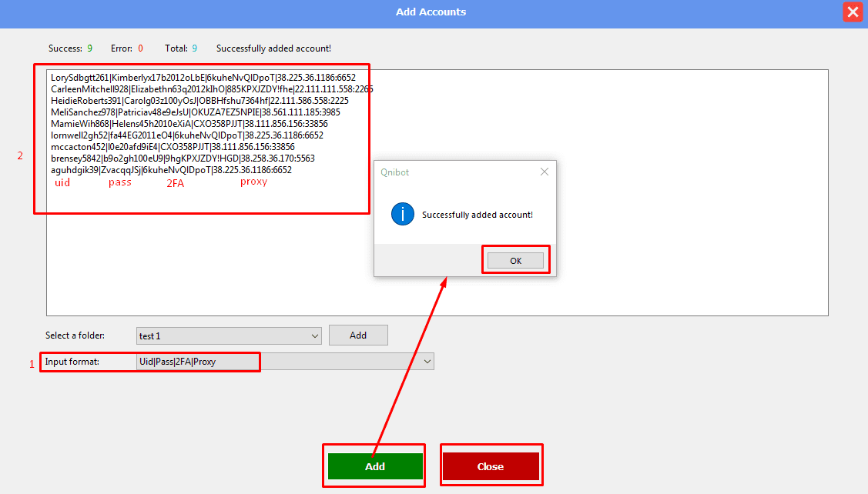Click the MeliSanchez978 account entry
The height and width of the screenshot is (494, 868).
pos(195,112)
